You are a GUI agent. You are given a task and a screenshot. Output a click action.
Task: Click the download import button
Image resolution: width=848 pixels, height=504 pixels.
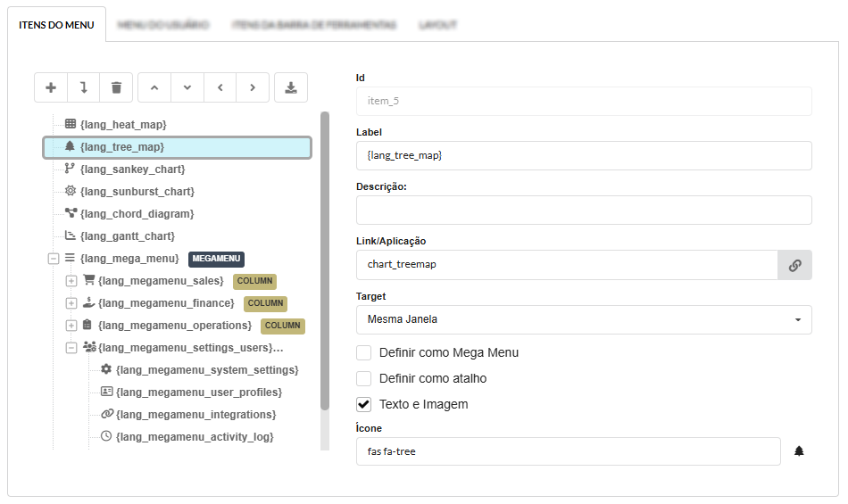coord(291,87)
